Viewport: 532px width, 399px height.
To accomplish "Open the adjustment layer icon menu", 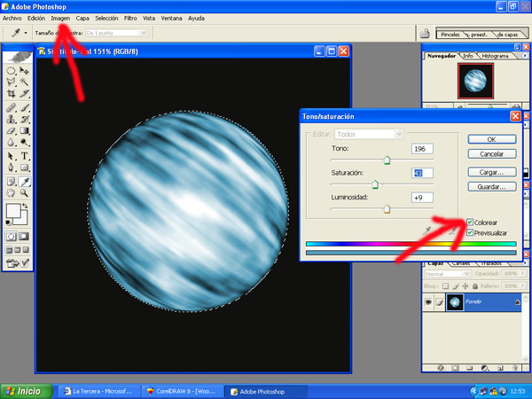I will pos(485,368).
